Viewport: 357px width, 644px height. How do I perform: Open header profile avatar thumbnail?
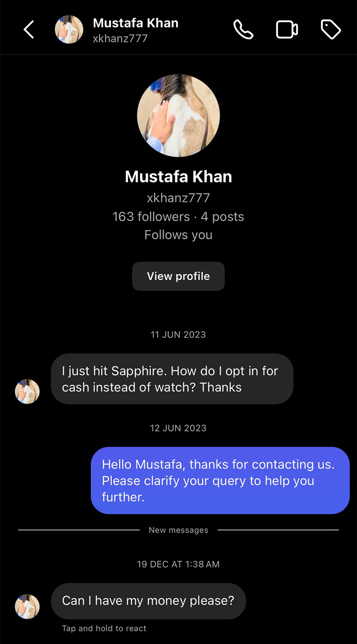tap(69, 29)
